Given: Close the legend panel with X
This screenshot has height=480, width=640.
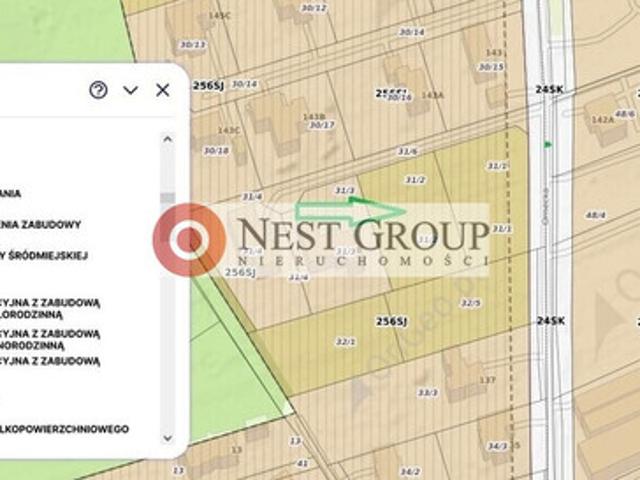Looking at the screenshot, I should [x=163, y=90].
